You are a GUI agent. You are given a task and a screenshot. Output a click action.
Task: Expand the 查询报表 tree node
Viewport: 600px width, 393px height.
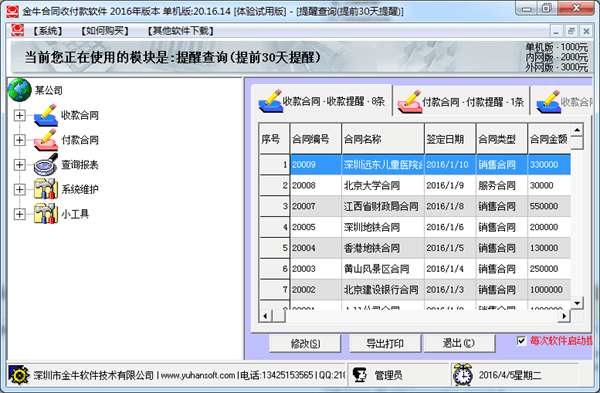[x=19, y=165]
